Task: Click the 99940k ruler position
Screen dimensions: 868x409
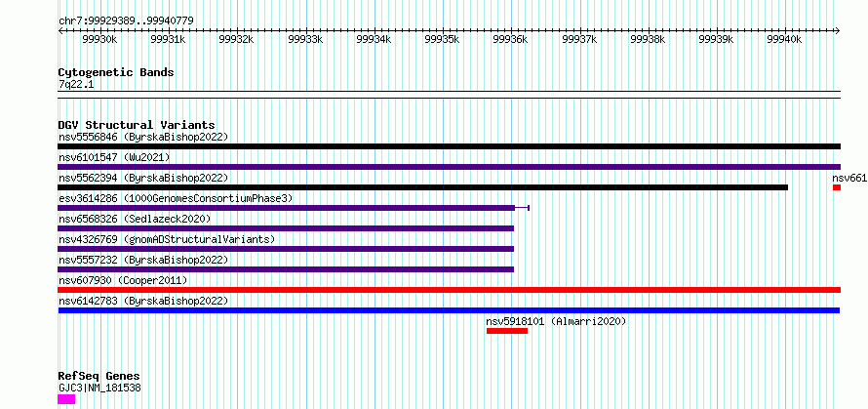Action: [785, 39]
